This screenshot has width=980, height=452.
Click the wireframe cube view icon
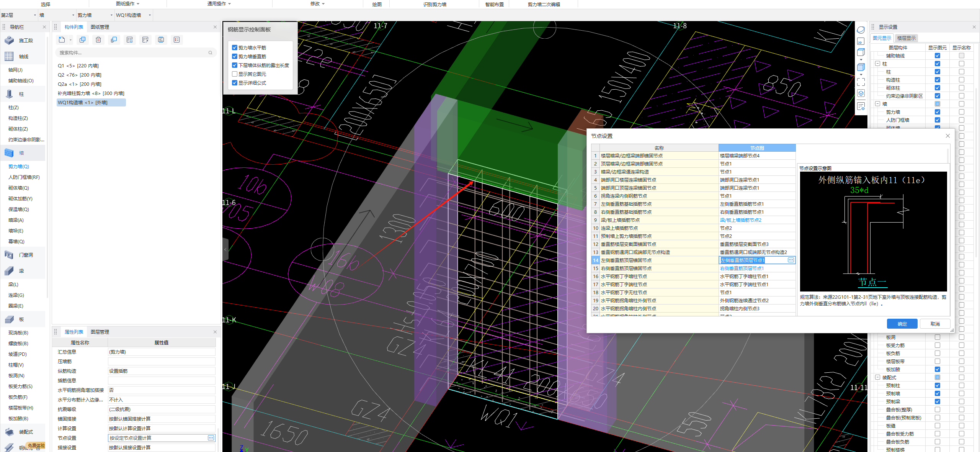tap(861, 52)
